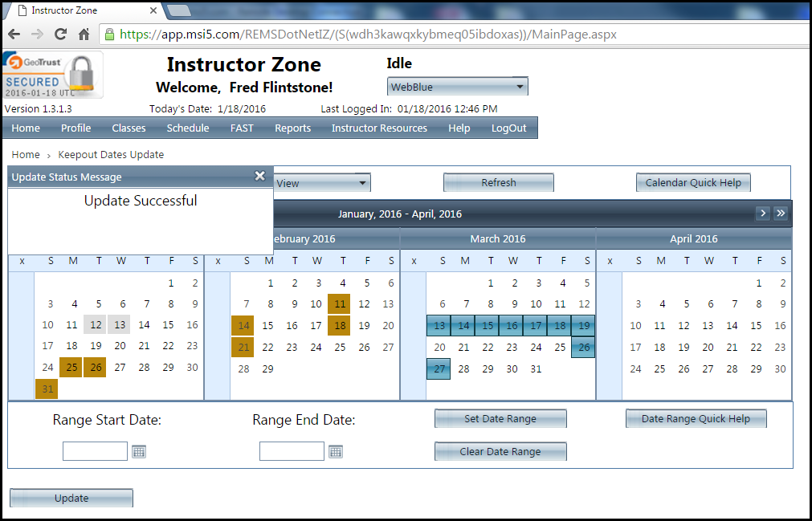
Task: Open the calendar picker beside Range End Date
Action: (335, 451)
